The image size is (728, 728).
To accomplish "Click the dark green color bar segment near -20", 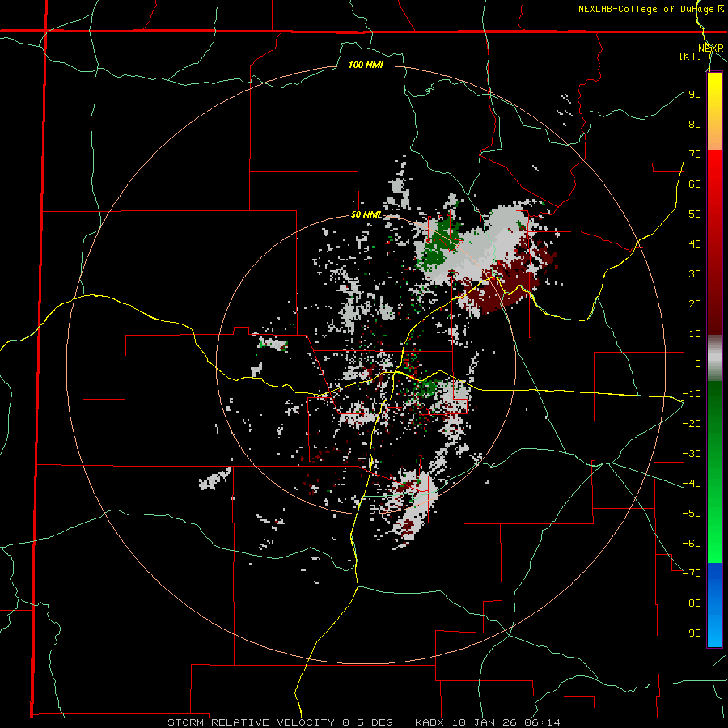I will coord(714,418).
